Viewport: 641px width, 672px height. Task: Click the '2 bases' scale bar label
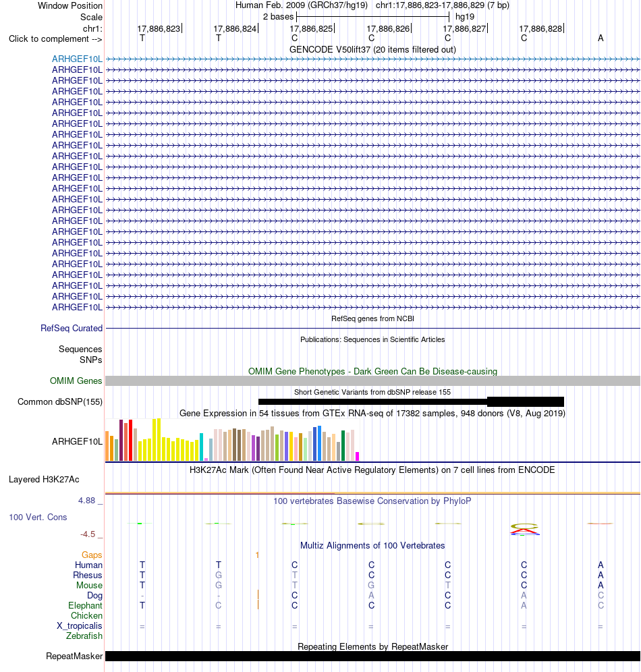pos(278,17)
